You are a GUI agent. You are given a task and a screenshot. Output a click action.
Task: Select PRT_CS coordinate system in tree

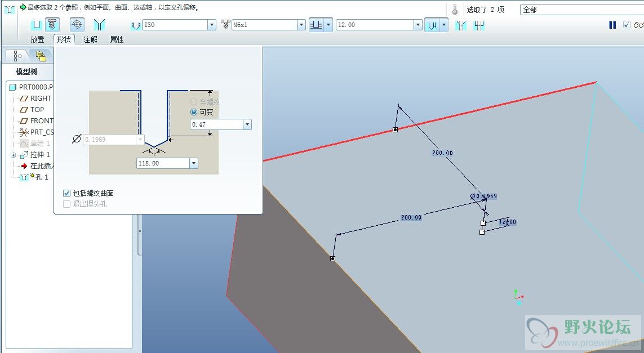37,132
